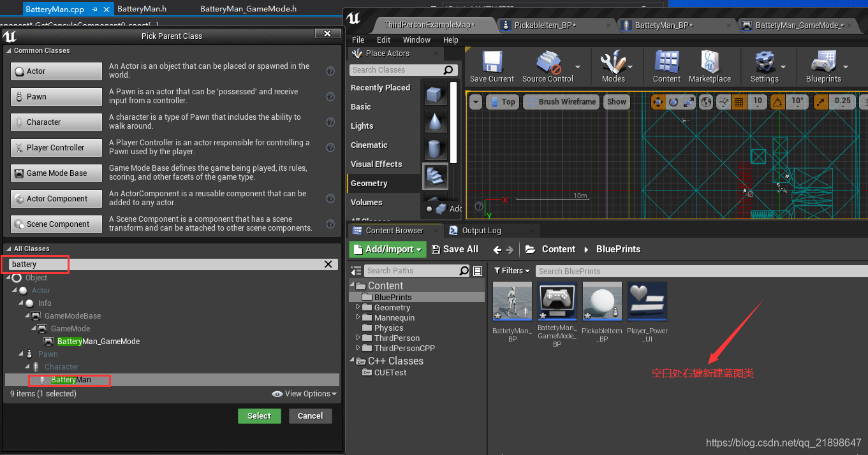Open the Edit menu

(383, 40)
